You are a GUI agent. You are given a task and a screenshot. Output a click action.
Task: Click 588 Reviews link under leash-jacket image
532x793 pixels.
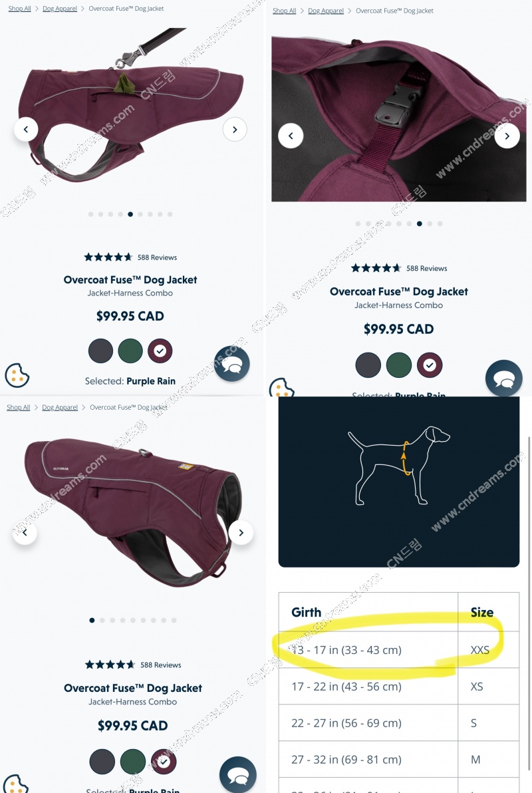[x=158, y=257]
